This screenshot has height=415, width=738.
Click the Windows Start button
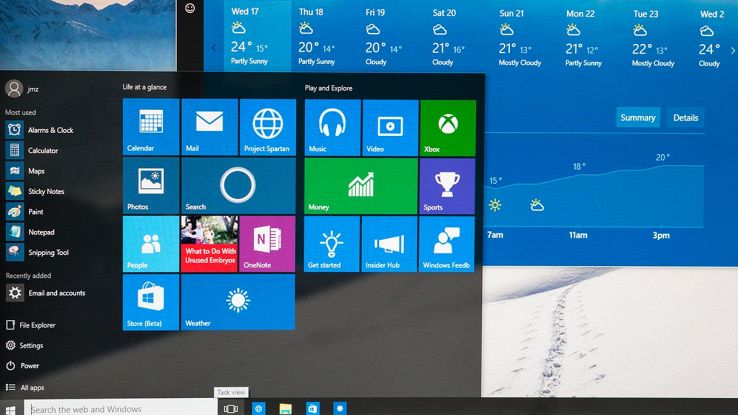[x=11, y=408]
